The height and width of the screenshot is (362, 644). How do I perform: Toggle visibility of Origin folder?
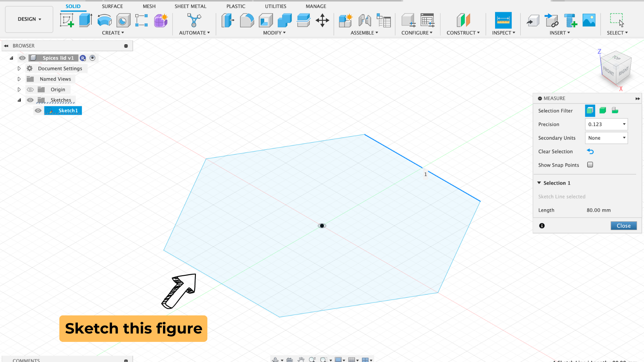click(x=30, y=89)
